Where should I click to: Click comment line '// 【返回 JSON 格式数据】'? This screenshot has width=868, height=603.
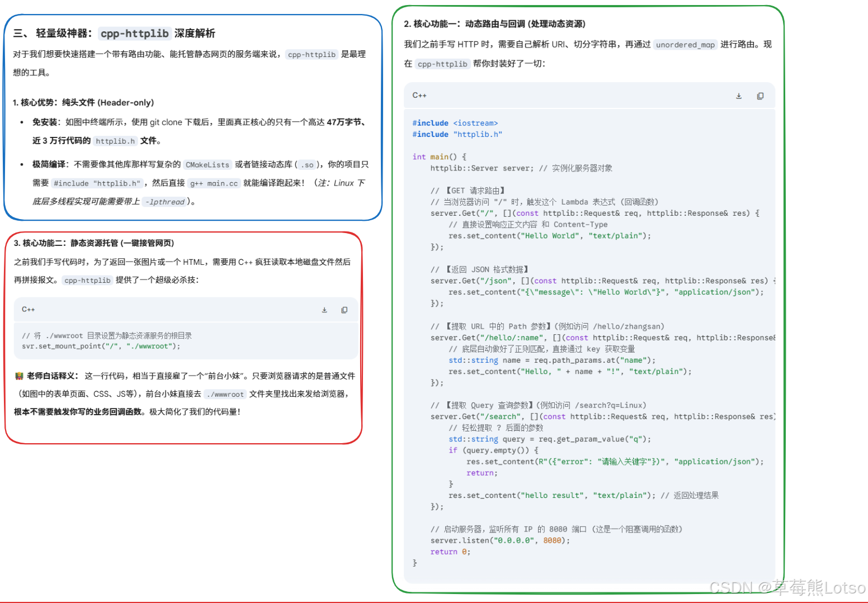[479, 270]
